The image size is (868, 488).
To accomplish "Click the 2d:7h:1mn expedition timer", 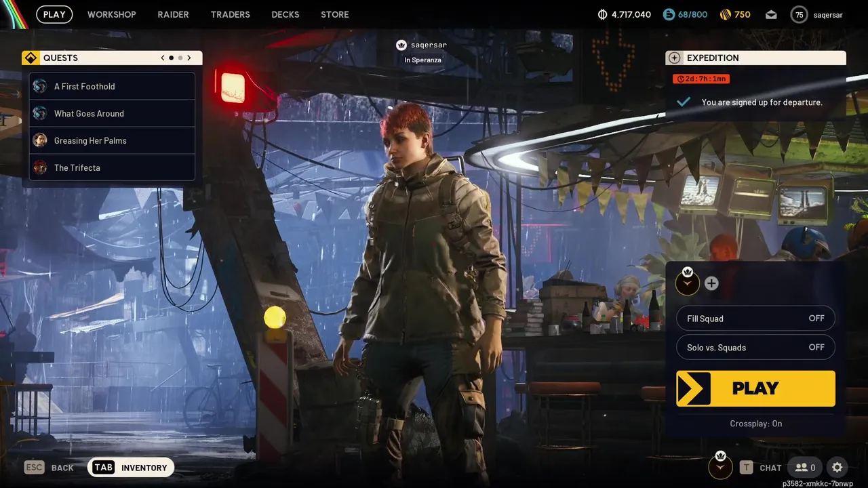I will 701,79.
